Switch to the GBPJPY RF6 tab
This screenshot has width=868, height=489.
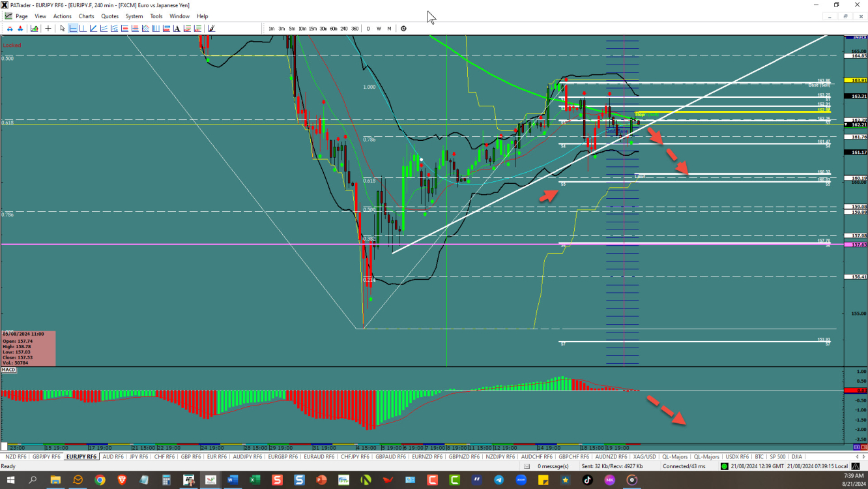pos(48,456)
